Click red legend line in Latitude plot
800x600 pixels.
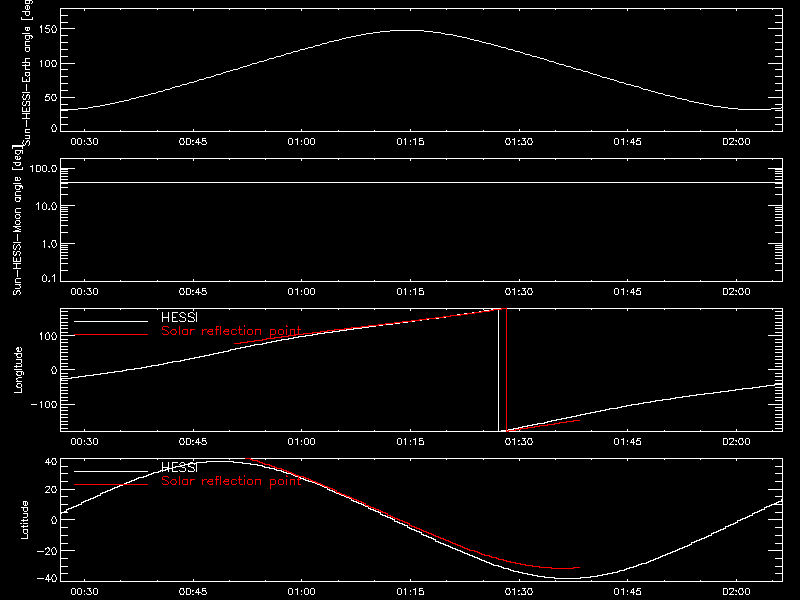click(111, 484)
